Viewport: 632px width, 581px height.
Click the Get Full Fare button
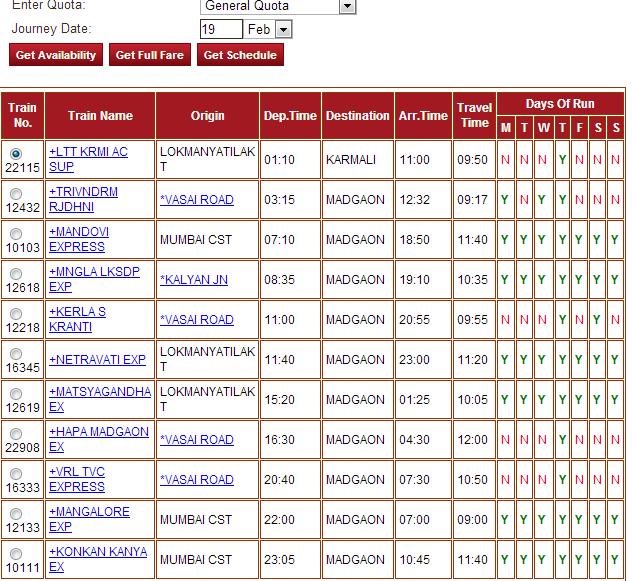tap(150, 55)
